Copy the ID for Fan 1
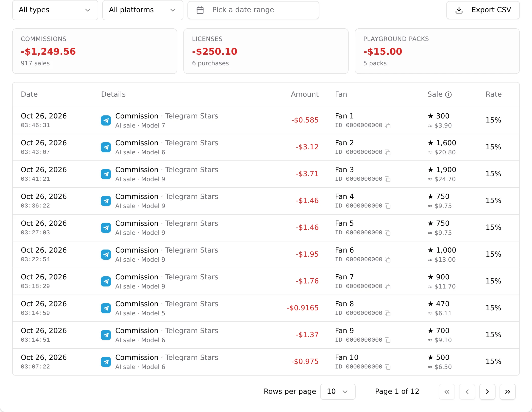Image resolution: width=532 pixels, height=412 pixels. (388, 126)
